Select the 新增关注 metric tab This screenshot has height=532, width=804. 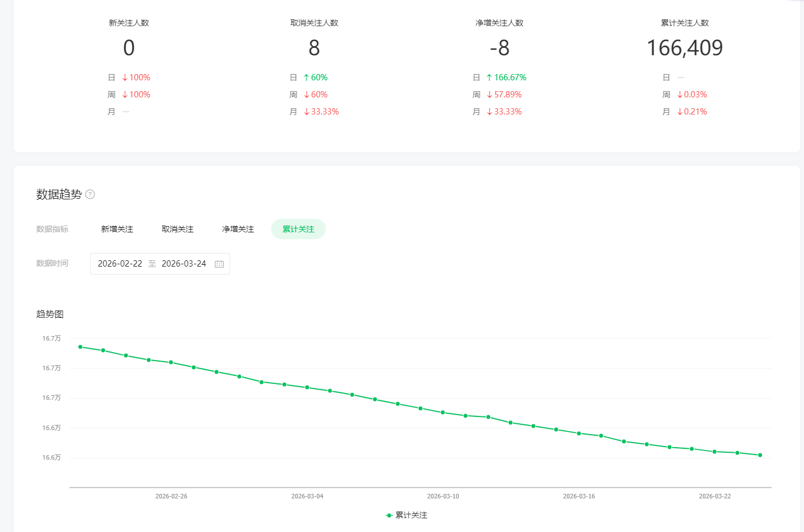117,229
